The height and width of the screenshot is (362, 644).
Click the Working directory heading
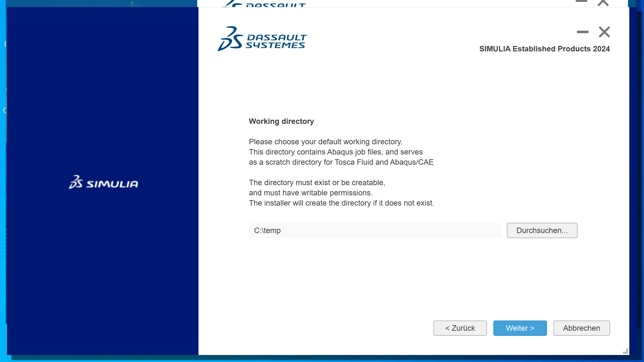[x=281, y=121]
